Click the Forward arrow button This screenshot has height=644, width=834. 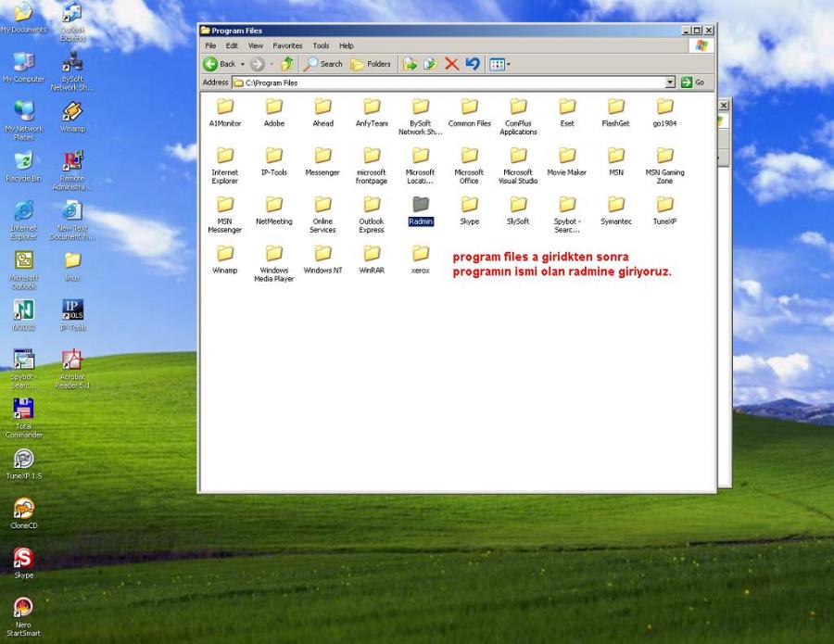pyautogui.click(x=258, y=64)
